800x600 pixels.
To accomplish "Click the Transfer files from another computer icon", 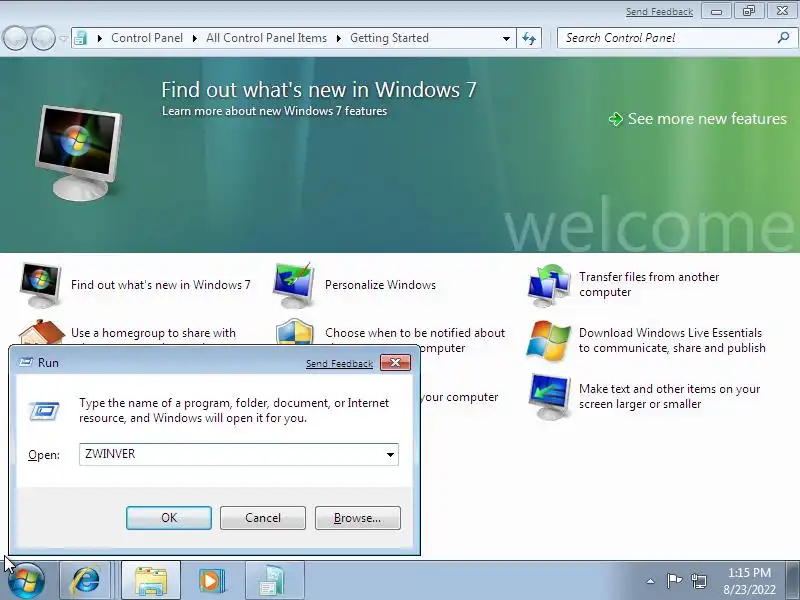I will (549, 286).
